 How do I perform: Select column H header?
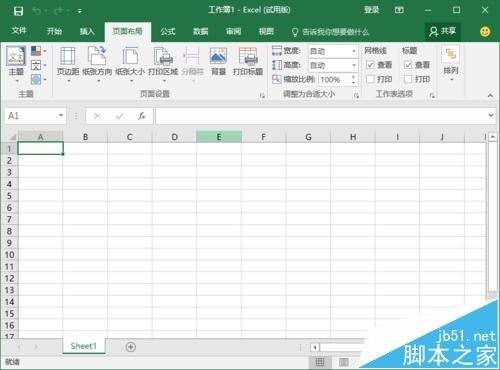(x=353, y=137)
